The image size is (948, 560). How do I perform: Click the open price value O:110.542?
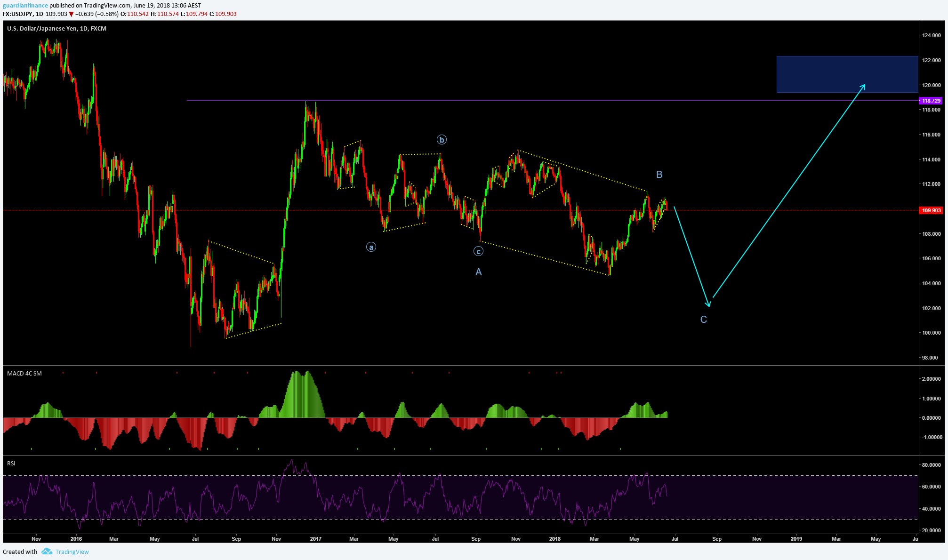135,14
